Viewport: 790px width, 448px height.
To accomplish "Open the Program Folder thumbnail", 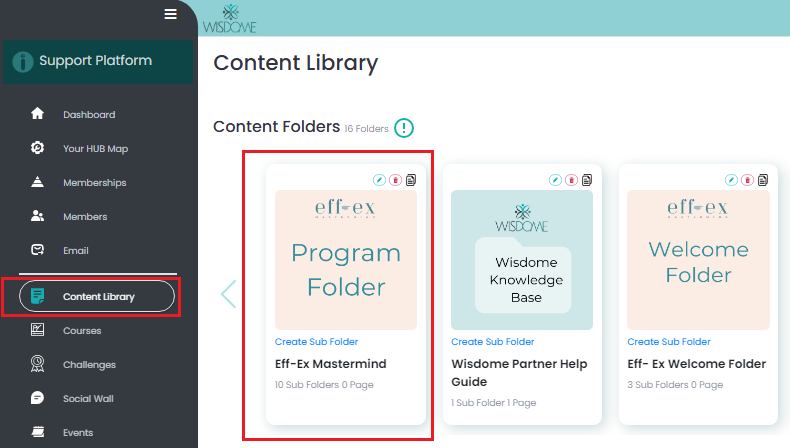I will [346, 260].
